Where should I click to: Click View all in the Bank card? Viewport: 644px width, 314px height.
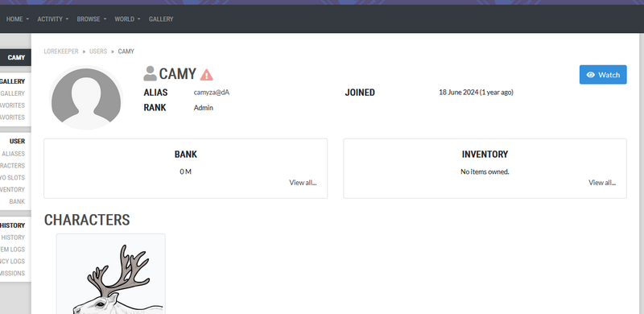coord(303,183)
